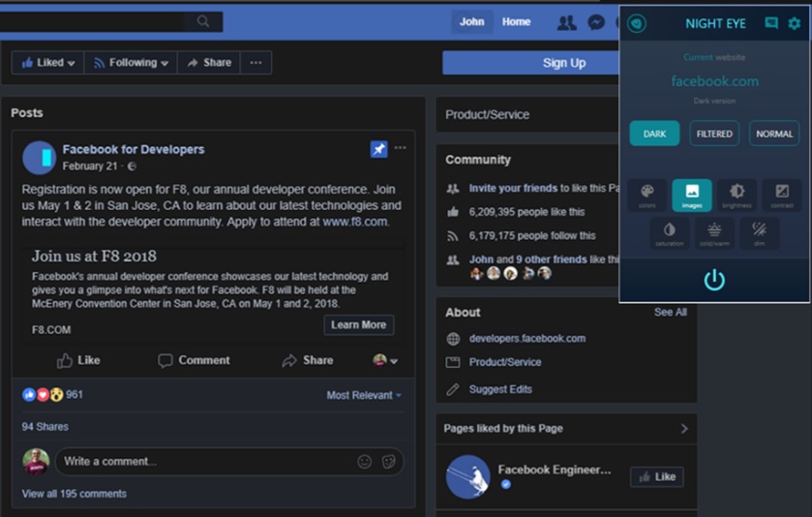Click the Night Eye logo icon
Image resolution: width=812 pixels, height=517 pixels.
637,23
